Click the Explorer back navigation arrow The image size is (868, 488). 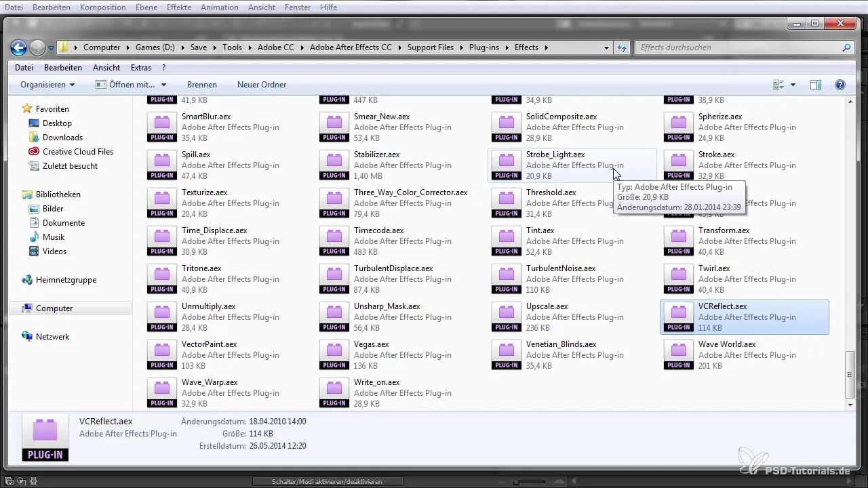[x=18, y=47]
